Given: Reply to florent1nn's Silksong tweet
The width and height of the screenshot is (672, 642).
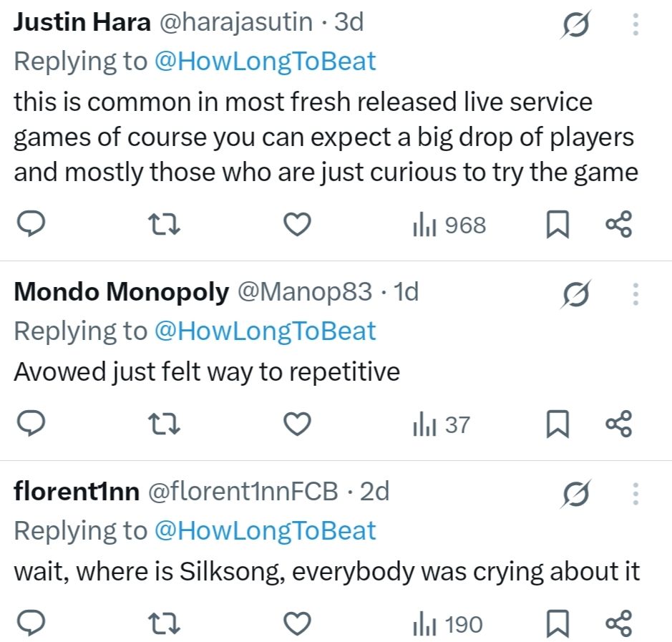Looking at the screenshot, I should click(31, 625).
